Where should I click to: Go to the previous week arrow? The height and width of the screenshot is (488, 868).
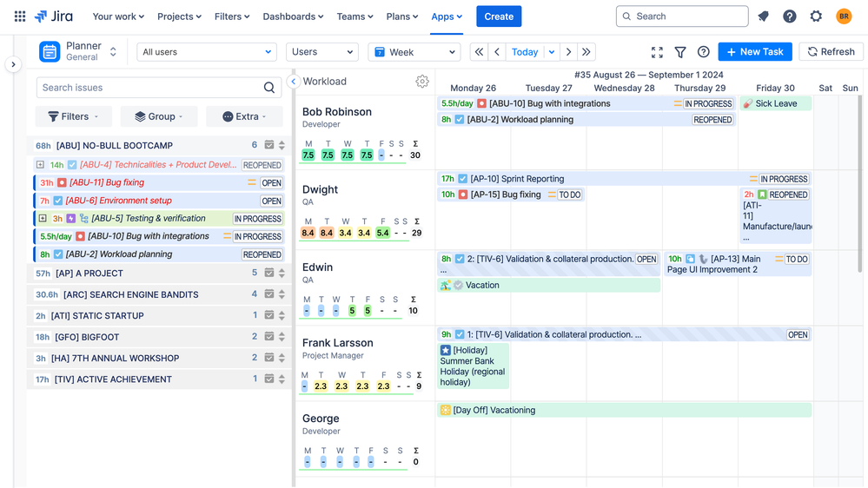point(497,51)
